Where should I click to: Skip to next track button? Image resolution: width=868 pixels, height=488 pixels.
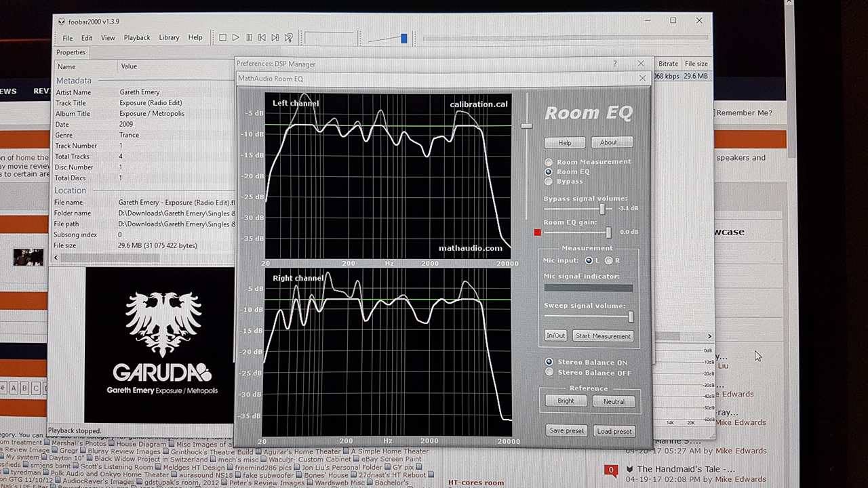275,38
